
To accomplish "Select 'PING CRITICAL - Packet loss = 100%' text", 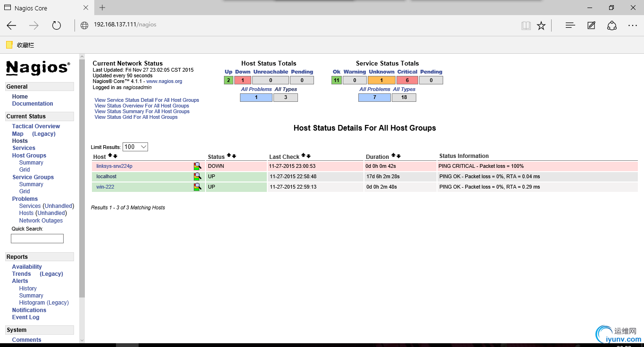I will (x=481, y=166).
